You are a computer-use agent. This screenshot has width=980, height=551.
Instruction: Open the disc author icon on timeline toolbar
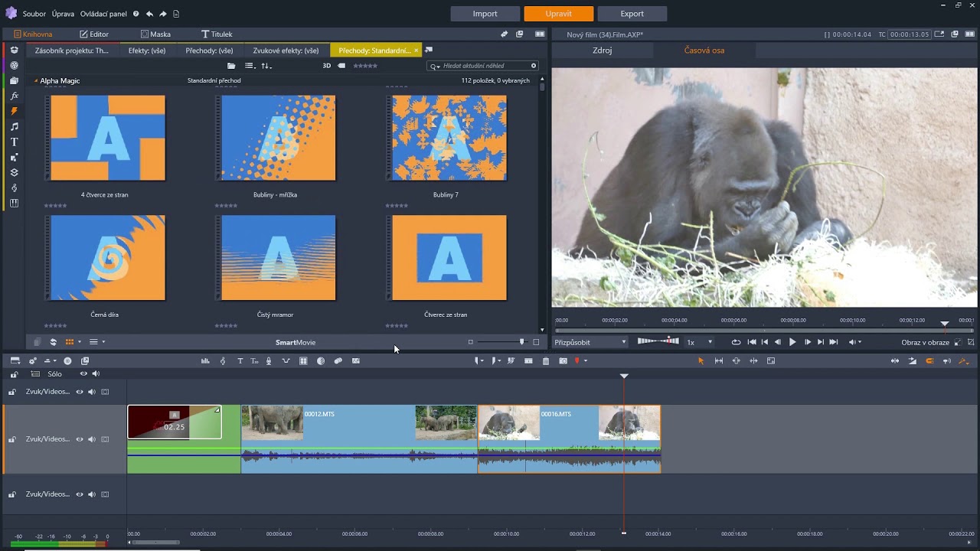(x=67, y=360)
